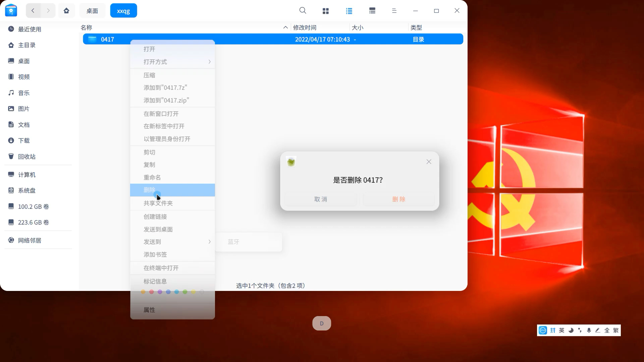Select 删除 in the context menu
The height and width of the screenshot is (362, 644).
pyautogui.click(x=172, y=190)
